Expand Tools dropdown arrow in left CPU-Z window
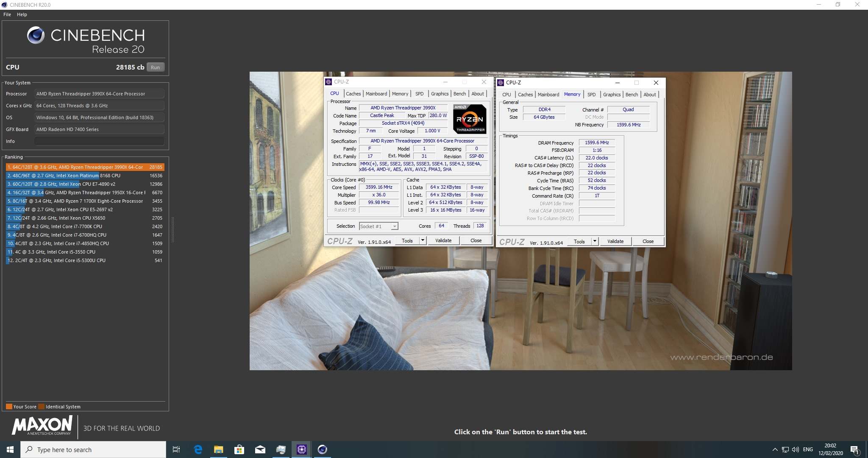The width and height of the screenshot is (868, 458). [422, 240]
